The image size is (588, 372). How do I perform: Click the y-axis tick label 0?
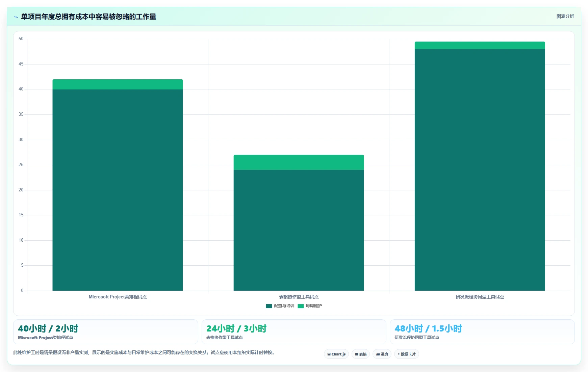point(22,291)
